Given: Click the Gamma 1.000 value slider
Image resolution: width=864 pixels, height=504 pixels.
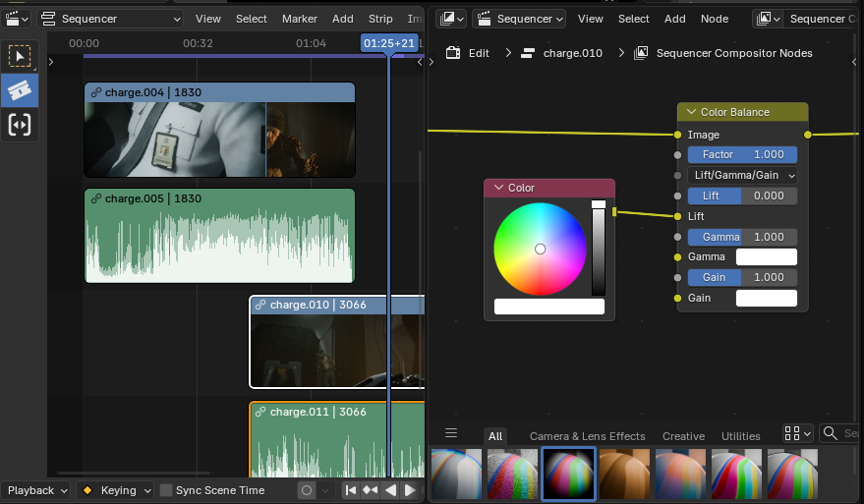Looking at the screenshot, I should click(742, 237).
